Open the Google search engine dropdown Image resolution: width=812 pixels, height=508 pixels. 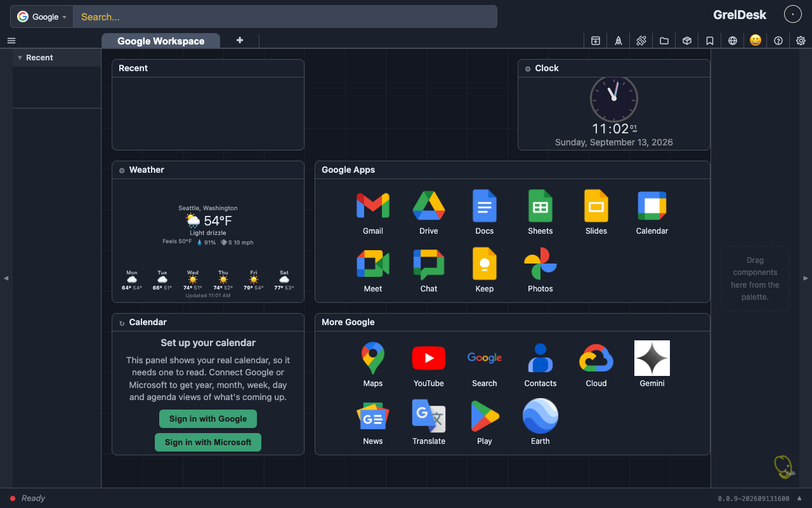[42, 17]
